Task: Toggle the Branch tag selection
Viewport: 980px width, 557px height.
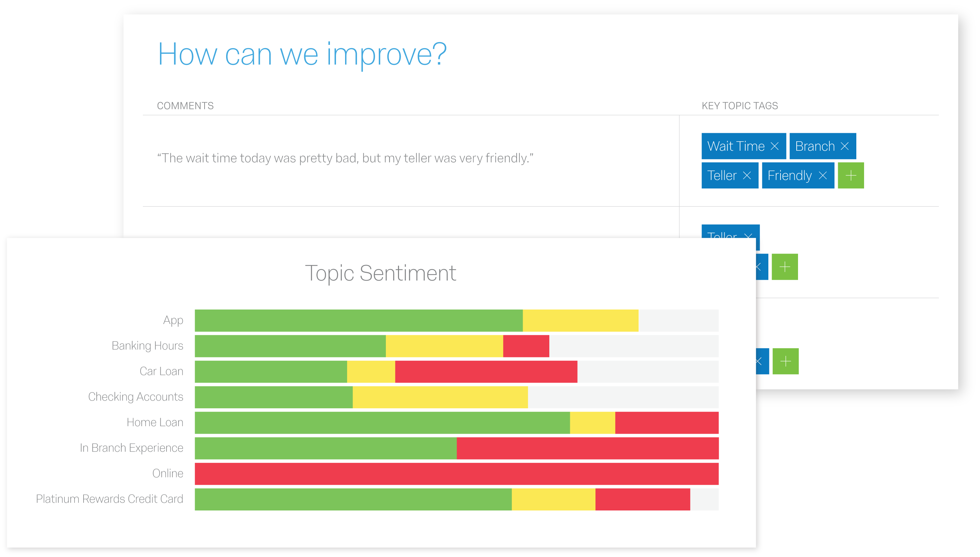Action: point(815,146)
